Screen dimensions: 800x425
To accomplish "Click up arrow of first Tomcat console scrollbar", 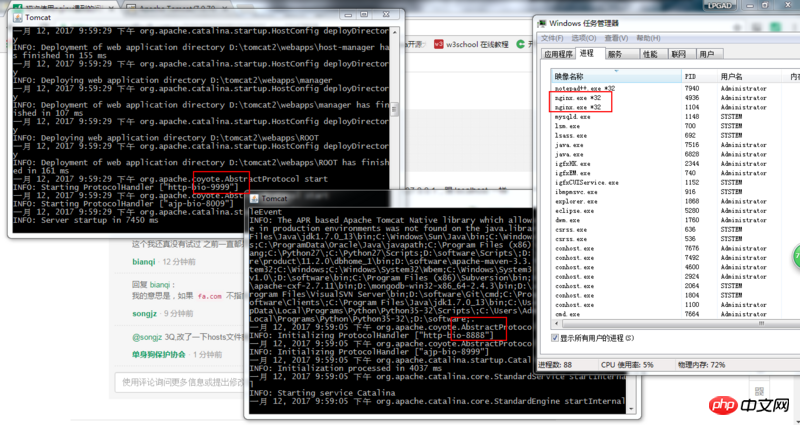I will (394, 31).
